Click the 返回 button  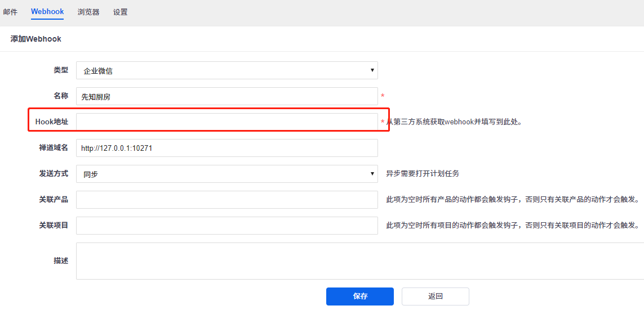(435, 296)
